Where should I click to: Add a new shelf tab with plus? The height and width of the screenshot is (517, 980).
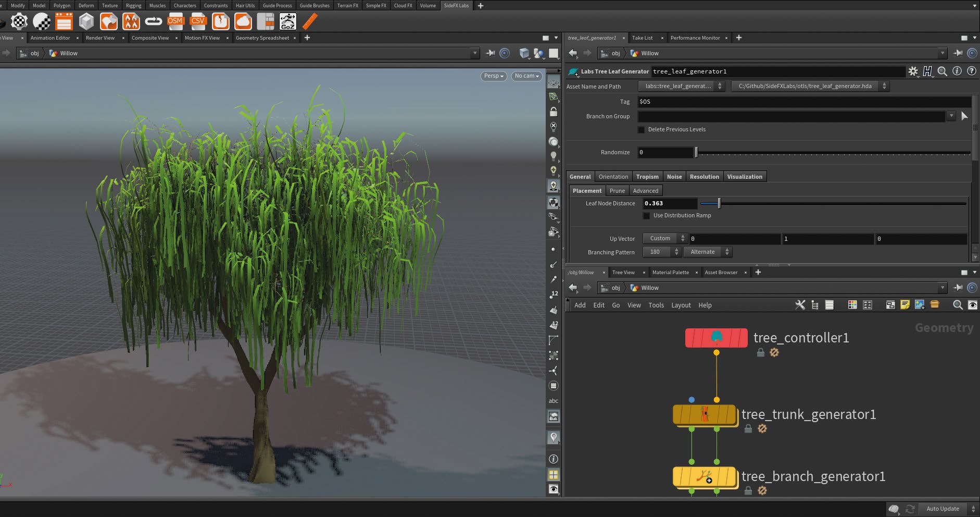pyautogui.click(x=481, y=6)
